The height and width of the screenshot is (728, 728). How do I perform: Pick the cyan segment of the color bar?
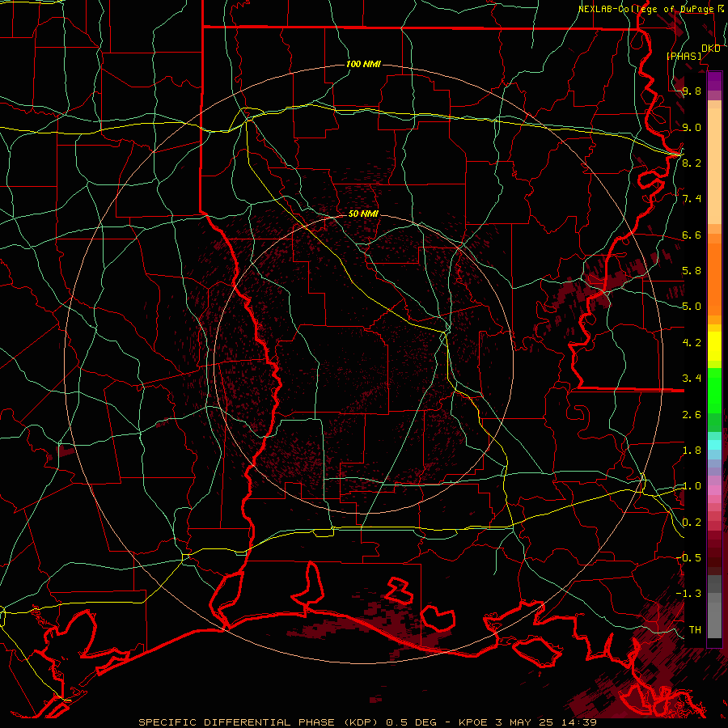click(x=714, y=445)
